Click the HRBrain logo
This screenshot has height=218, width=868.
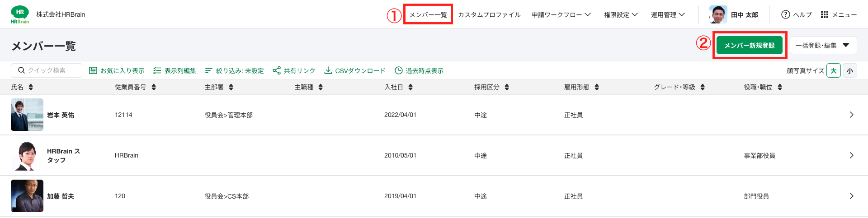(20, 14)
